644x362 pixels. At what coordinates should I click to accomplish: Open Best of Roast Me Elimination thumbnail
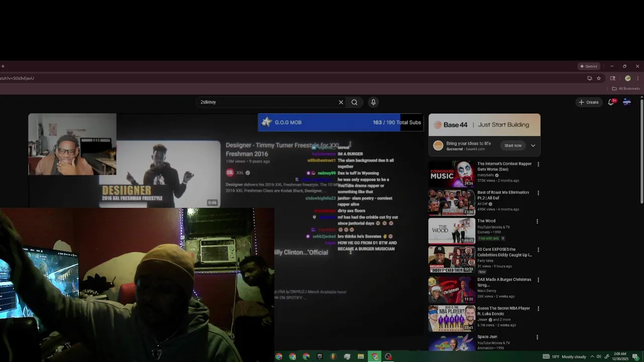click(451, 202)
